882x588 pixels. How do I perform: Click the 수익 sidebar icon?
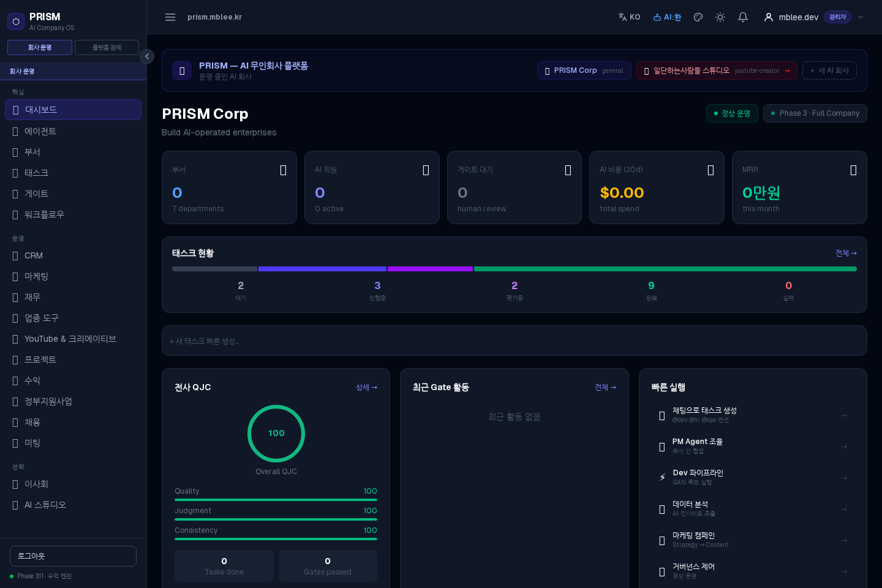click(x=15, y=380)
